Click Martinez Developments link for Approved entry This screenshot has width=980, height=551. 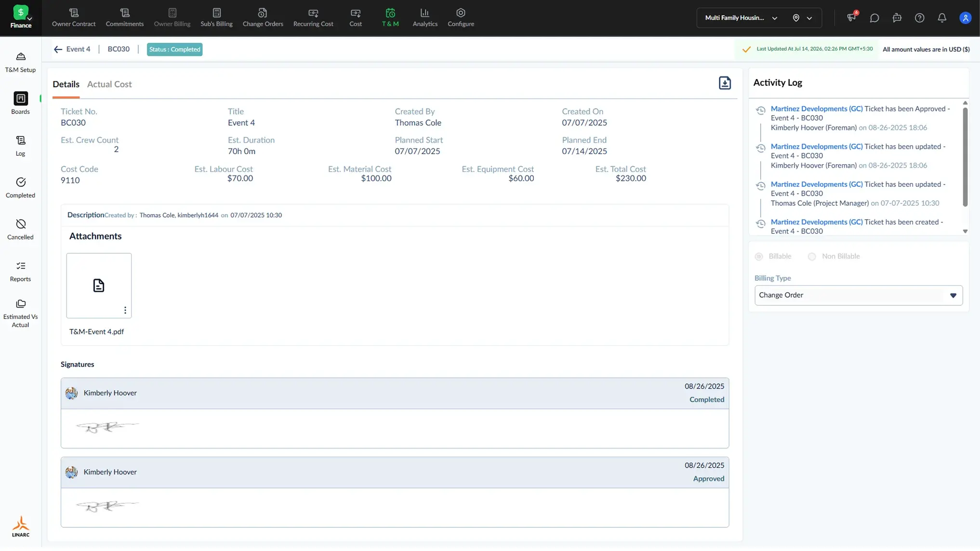click(x=816, y=109)
